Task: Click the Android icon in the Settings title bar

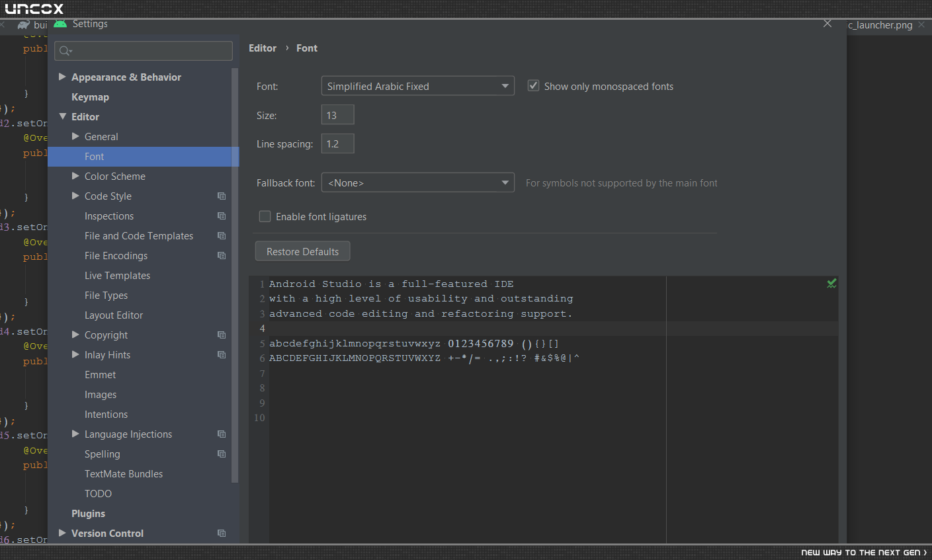Action: (x=60, y=24)
